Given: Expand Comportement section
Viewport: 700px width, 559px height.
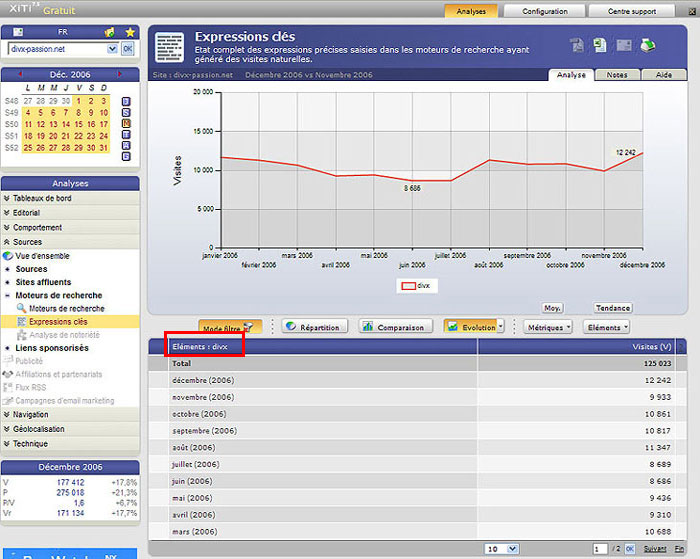Looking at the screenshot, I should (x=70, y=228).
